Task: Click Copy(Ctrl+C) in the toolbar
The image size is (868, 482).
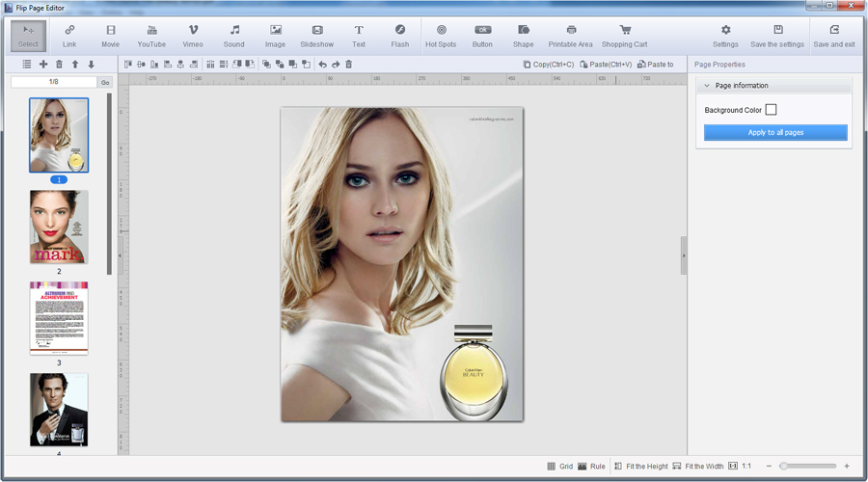Action: point(548,65)
